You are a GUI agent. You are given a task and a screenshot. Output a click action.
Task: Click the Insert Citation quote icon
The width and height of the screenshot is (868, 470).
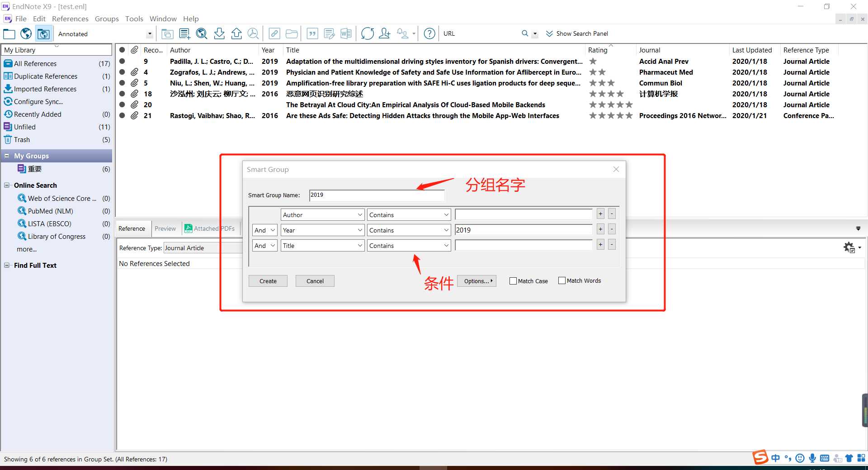(x=312, y=34)
